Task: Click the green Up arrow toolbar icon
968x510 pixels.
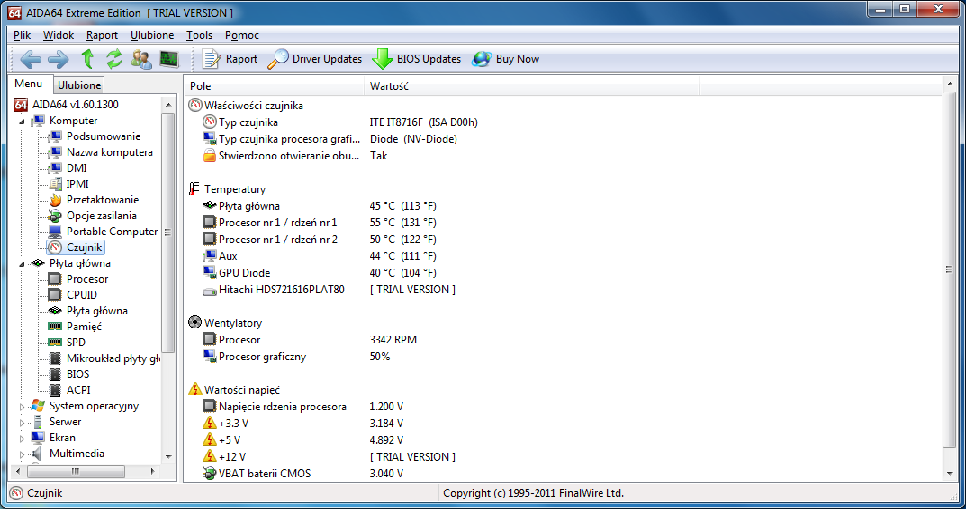Action: click(x=88, y=59)
